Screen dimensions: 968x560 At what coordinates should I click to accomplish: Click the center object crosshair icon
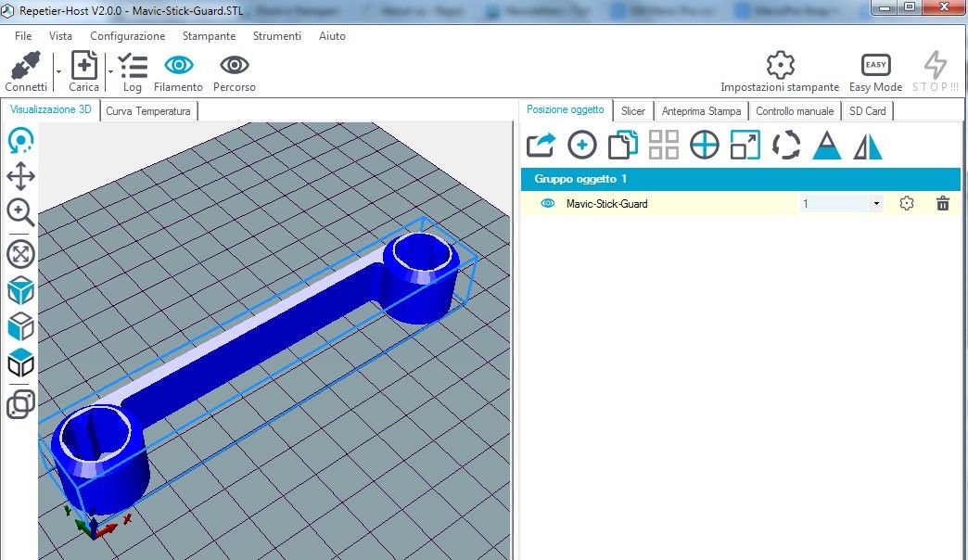(x=705, y=145)
